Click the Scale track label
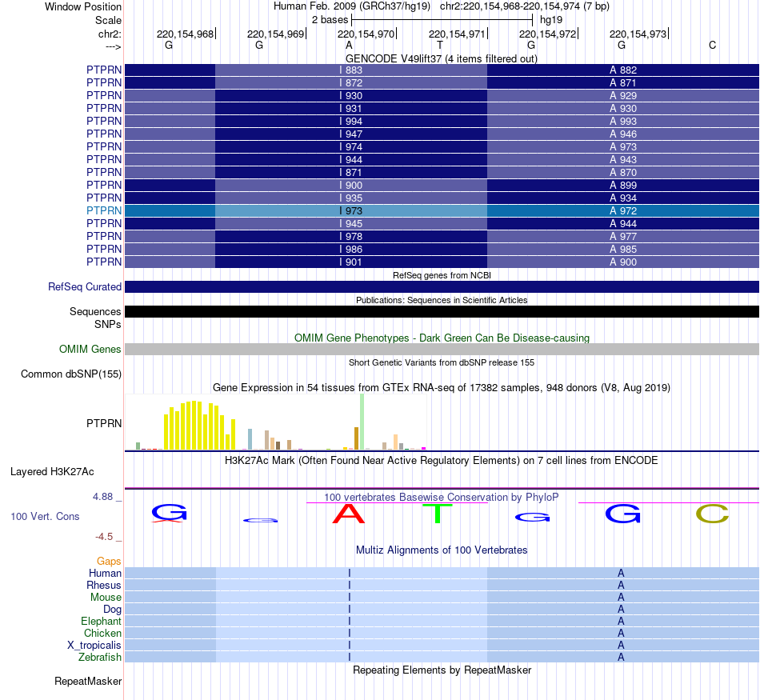 pos(108,20)
